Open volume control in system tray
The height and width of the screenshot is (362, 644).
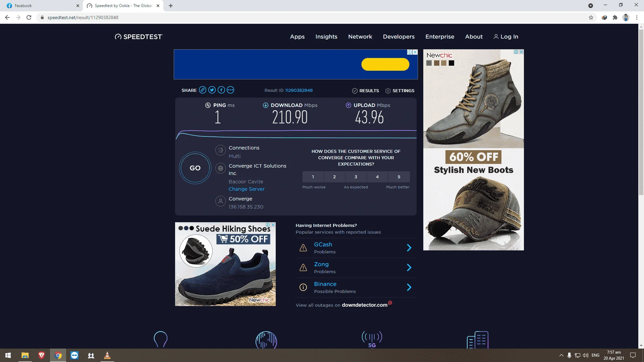coord(586,355)
